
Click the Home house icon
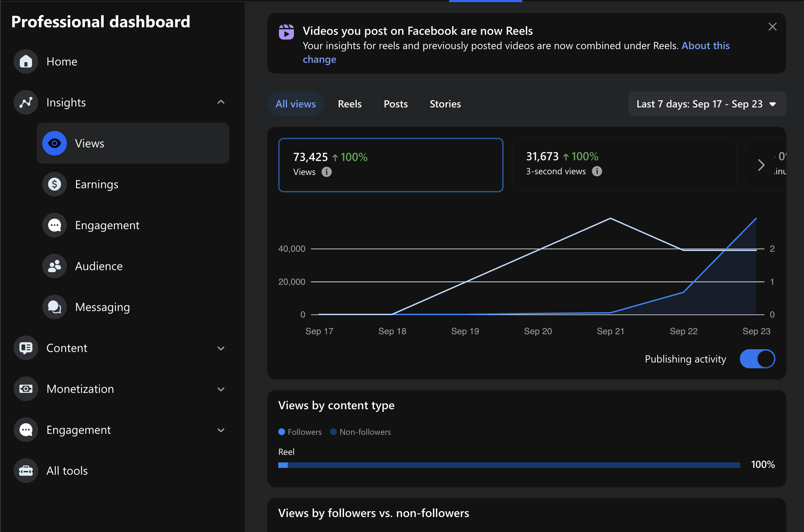(26, 61)
